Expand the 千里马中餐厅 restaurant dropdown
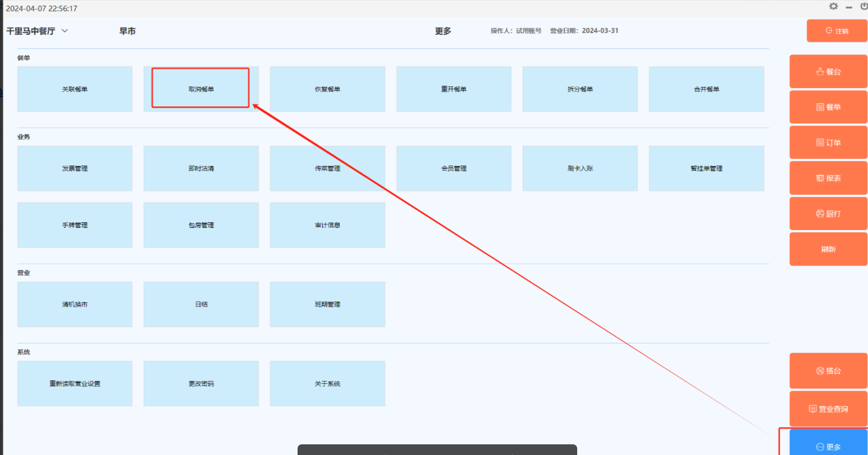Image resolution: width=868 pixels, height=455 pixels. [x=65, y=31]
